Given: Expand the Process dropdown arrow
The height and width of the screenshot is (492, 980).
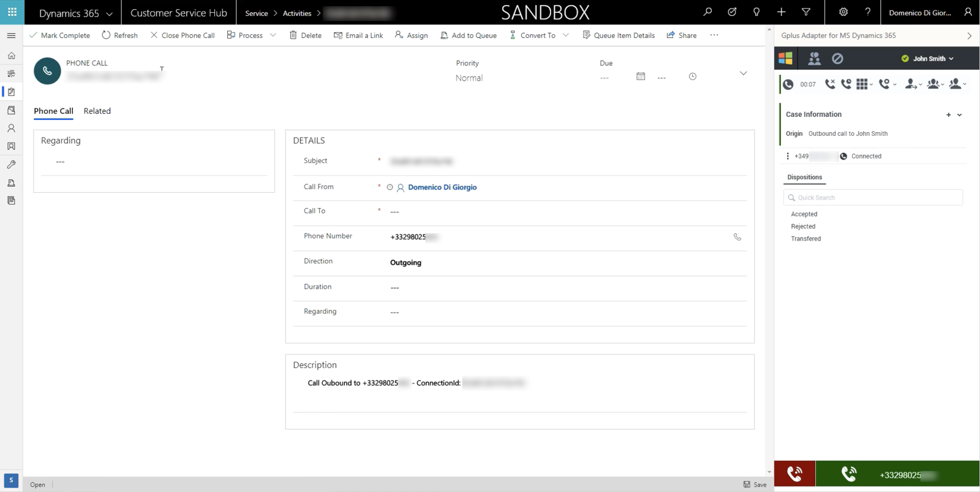Looking at the screenshot, I should click(273, 35).
